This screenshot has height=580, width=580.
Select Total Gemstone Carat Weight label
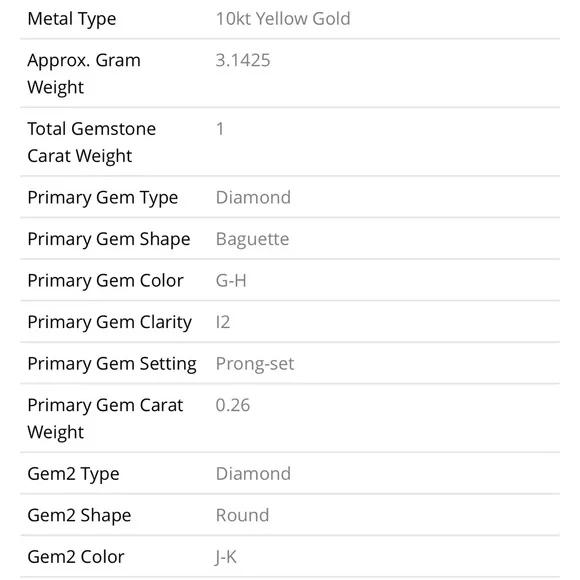pyautogui.click(x=92, y=142)
